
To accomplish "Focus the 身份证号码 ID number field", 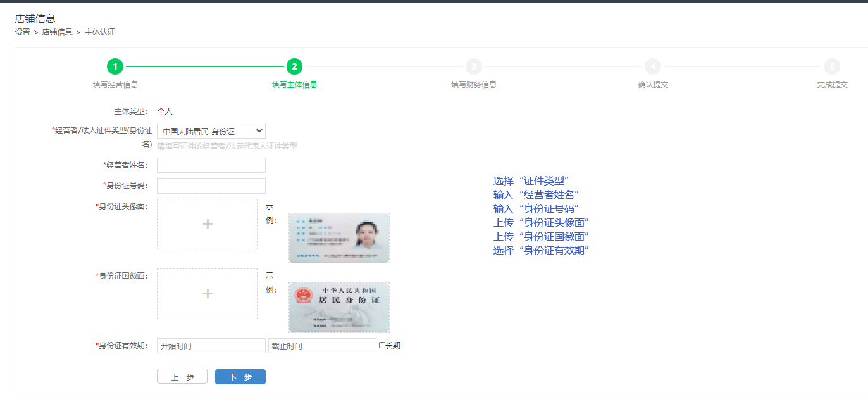I will point(211,186).
